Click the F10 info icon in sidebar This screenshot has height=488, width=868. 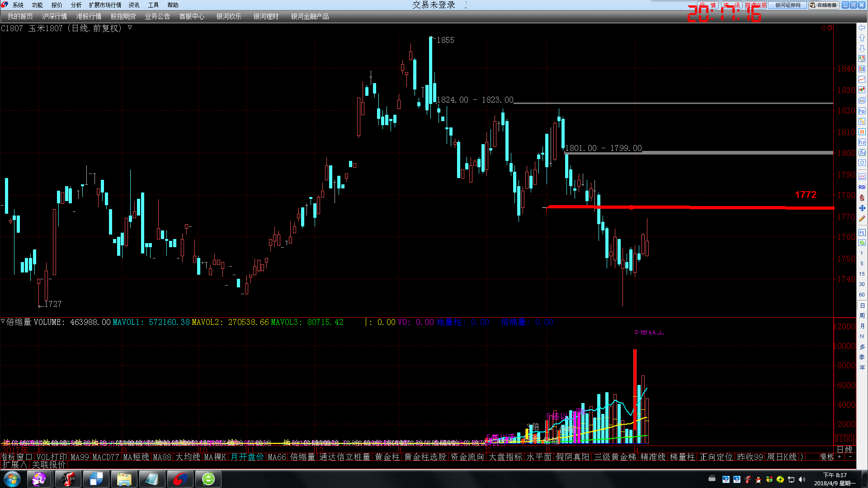coord(862,111)
